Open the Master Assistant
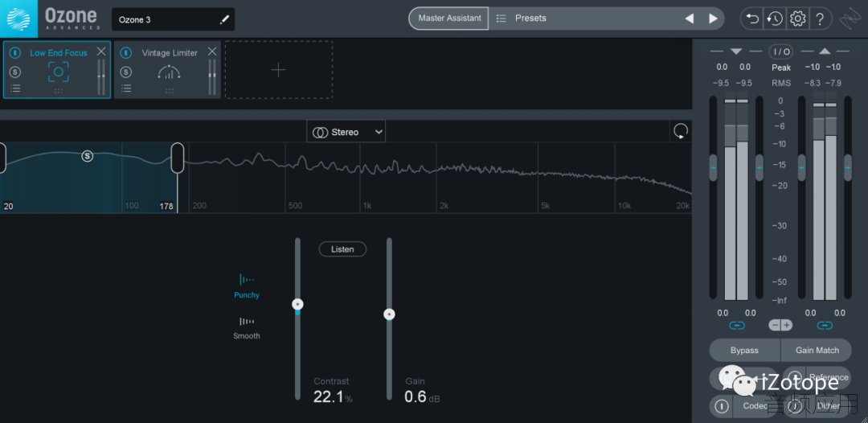The height and width of the screenshot is (423, 868). [x=449, y=18]
